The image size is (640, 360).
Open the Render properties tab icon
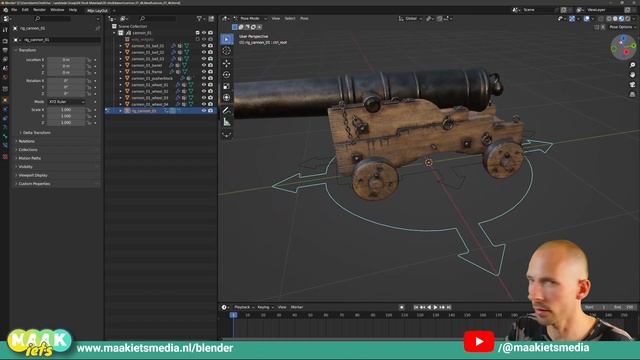click(5, 41)
